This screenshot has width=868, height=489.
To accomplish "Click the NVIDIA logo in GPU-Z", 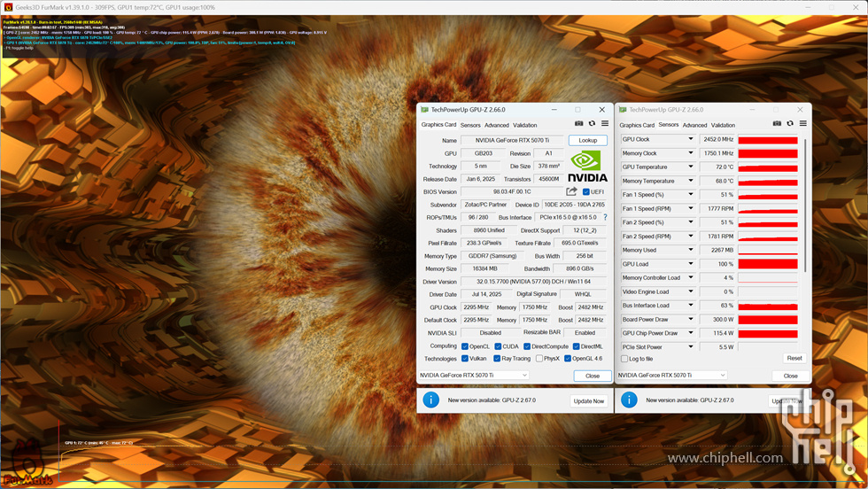I will (587, 167).
